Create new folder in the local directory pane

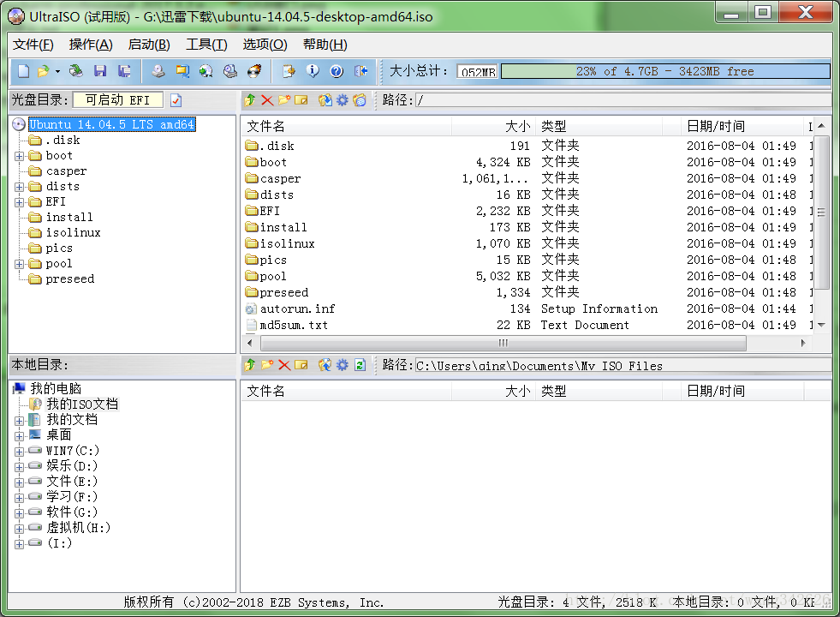click(x=267, y=365)
